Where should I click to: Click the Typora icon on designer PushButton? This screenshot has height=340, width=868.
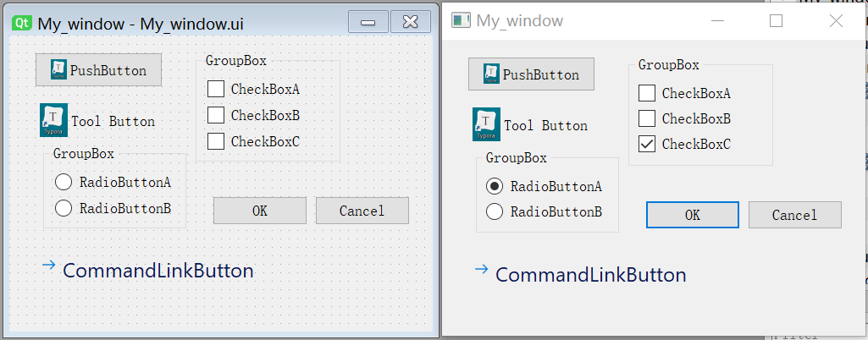tap(58, 69)
